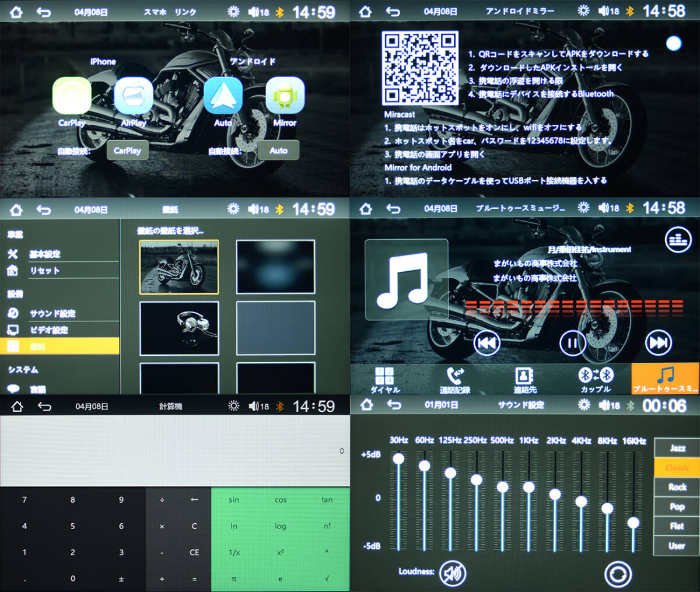Viewport: 700px width, 592px height.
Task: Open equalizer icon on Bluetooth music screen
Action: point(678,240)
